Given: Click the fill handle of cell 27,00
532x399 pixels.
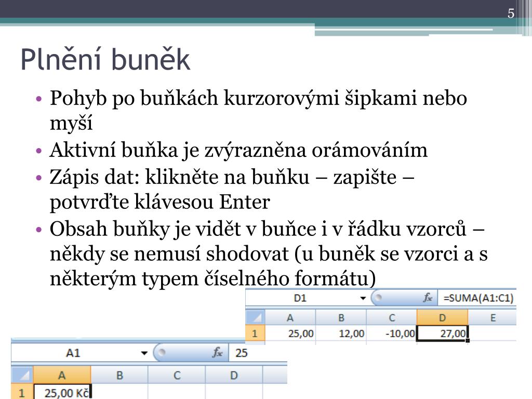Looking at the screenshot, I should point(468,340).
